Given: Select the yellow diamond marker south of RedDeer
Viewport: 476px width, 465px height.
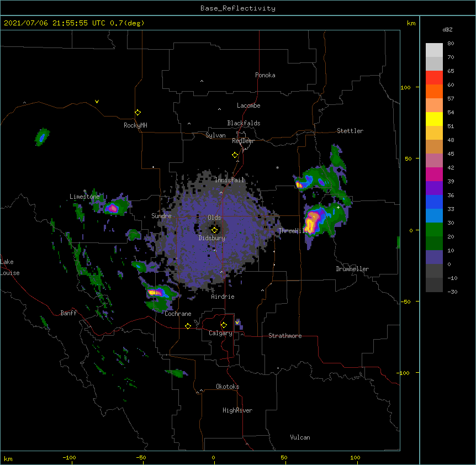Looking at the screenshot, I should coord(235,155).
